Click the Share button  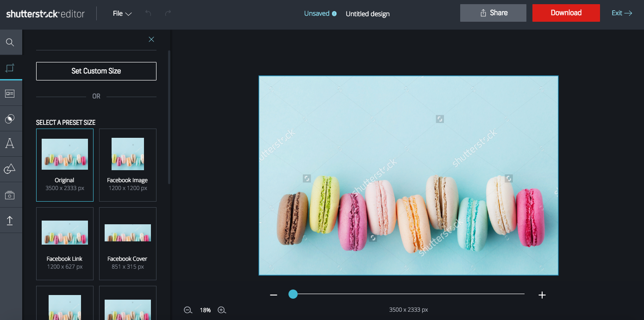tap(493, 13)
